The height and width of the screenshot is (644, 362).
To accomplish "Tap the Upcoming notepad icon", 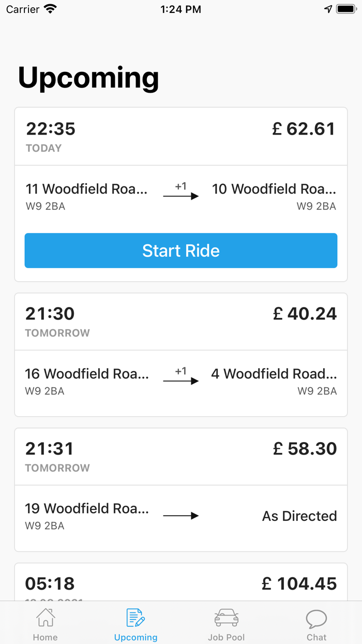I will tap(135, 618).
